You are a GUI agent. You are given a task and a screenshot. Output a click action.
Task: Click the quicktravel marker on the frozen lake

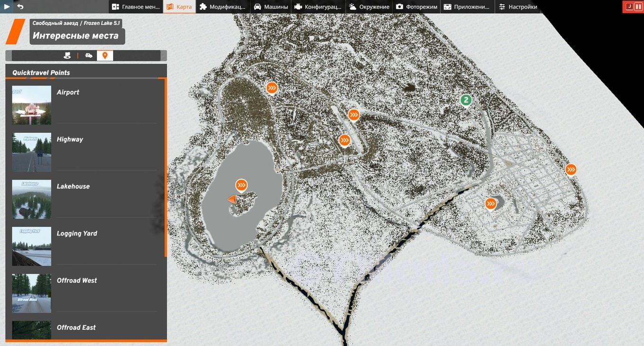tap(241, 185)
